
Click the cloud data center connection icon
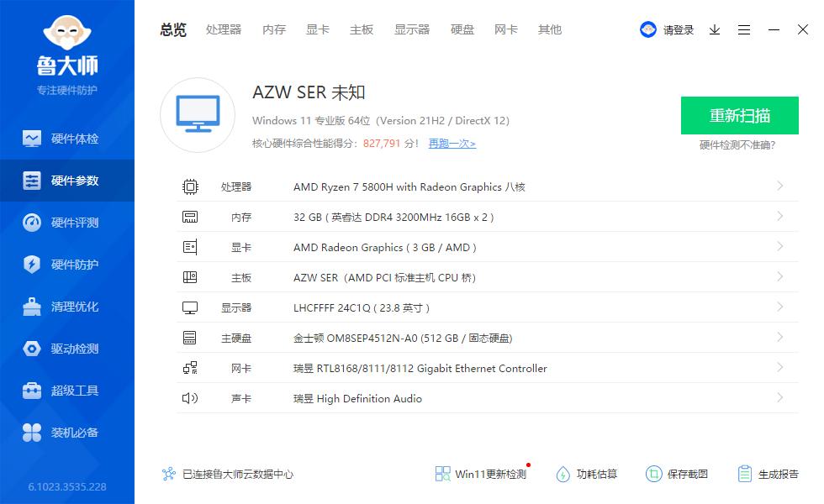(169, 474)
